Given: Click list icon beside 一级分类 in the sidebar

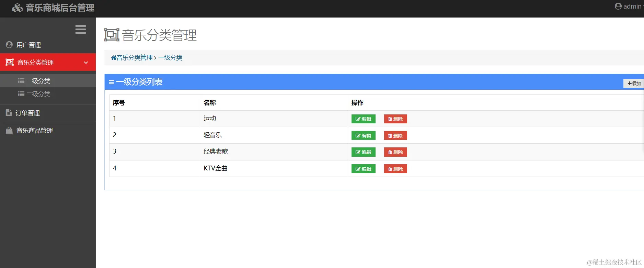Looking at the screenshot, I should coord(21,81).
